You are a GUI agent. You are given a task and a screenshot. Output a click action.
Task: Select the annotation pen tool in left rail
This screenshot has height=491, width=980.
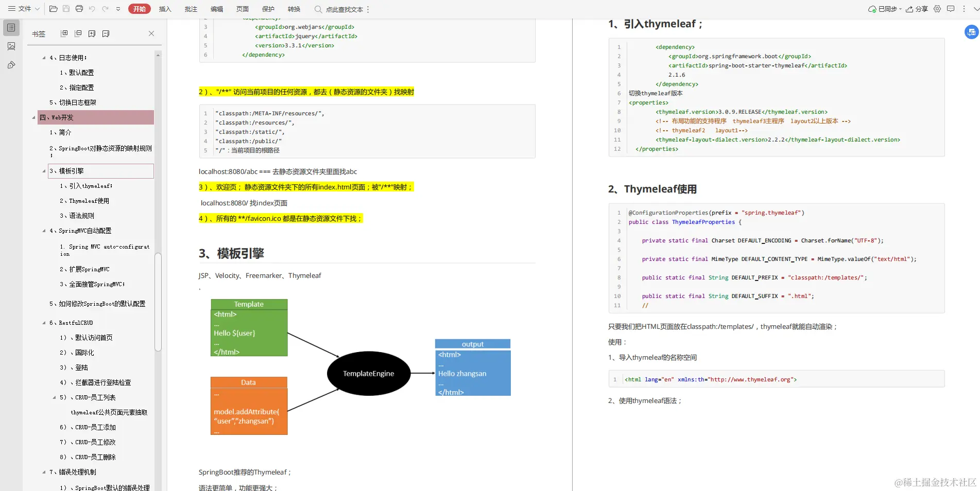pyautogui.click(x=11, y=65)
